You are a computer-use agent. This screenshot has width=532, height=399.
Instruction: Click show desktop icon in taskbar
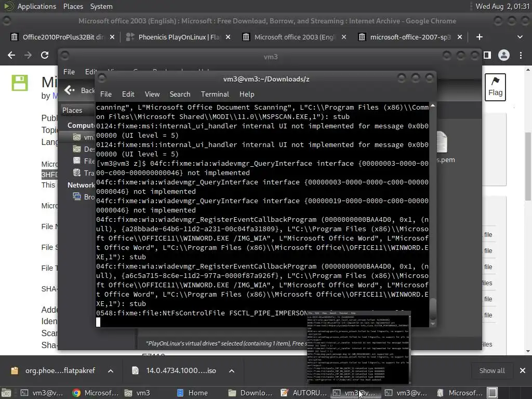tap(6, 393)
